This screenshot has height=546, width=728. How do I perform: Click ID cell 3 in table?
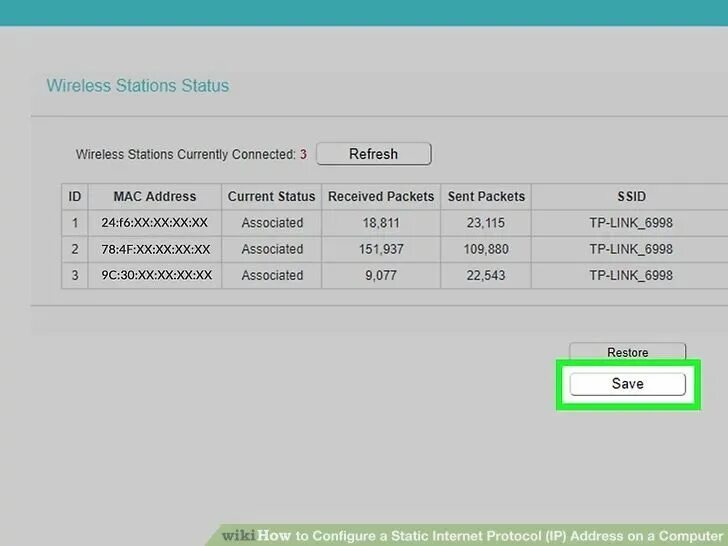pos(75,275)
